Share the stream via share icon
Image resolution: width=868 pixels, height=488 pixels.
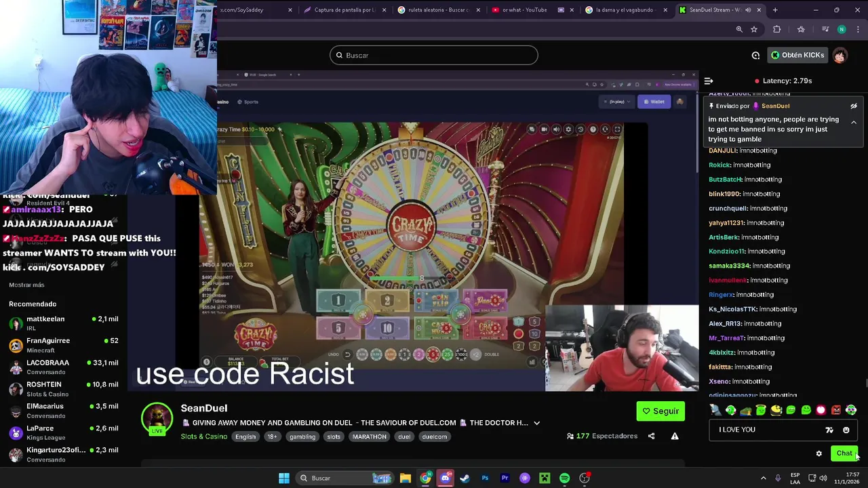pyautogui.click(x=651, y=436)
